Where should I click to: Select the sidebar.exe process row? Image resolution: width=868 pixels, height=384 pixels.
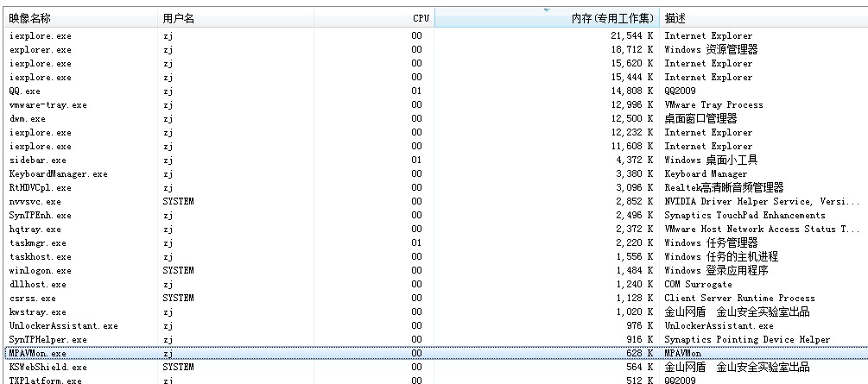pyautogui.click(x=37, y=160)
